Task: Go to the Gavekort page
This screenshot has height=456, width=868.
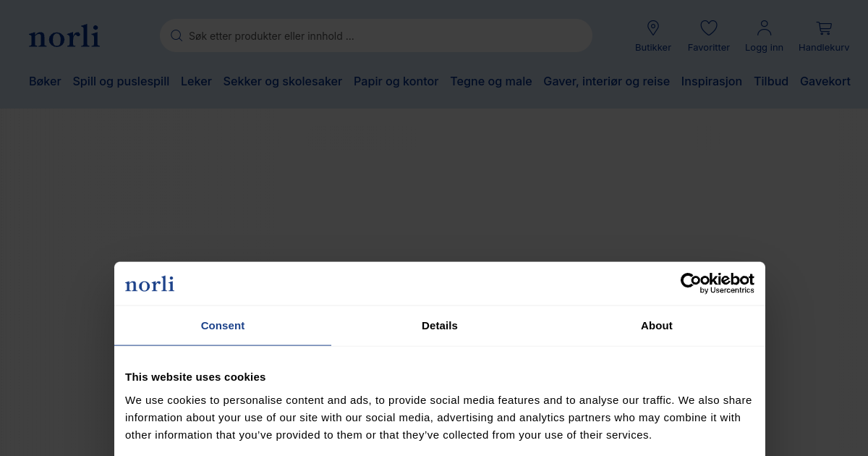Action: pos(825,81)
